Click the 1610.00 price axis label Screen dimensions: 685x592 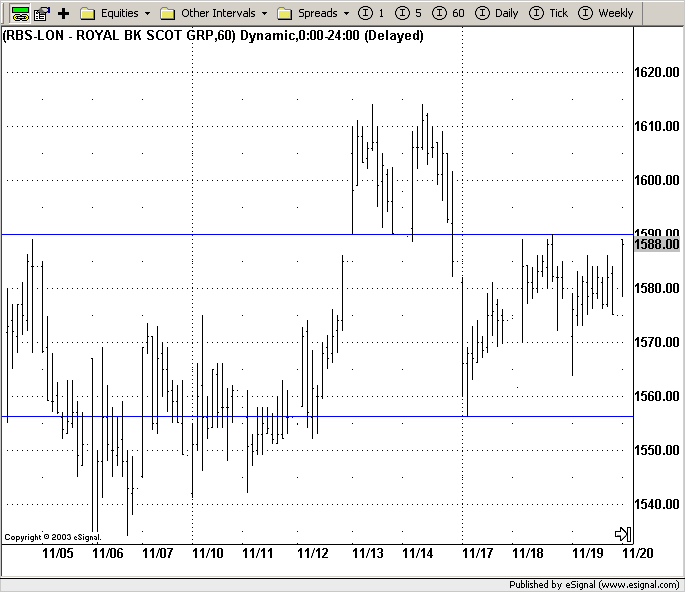[657, 126]
